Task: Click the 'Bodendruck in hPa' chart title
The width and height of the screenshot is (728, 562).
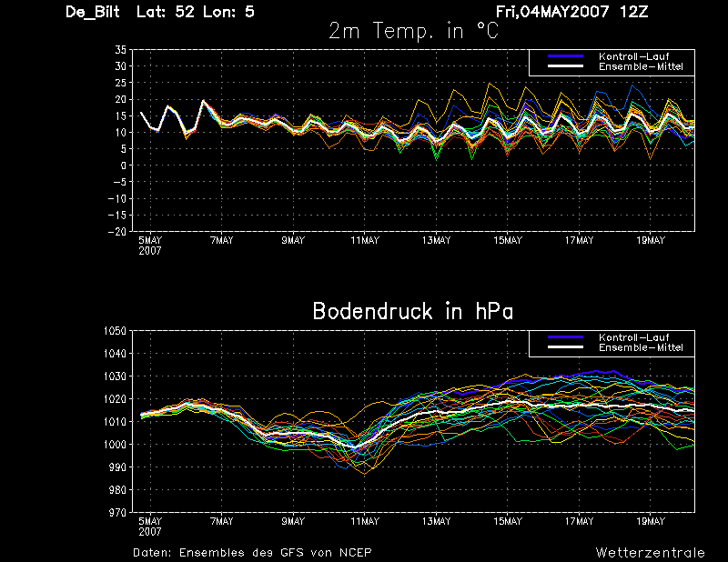Action: 413,311
